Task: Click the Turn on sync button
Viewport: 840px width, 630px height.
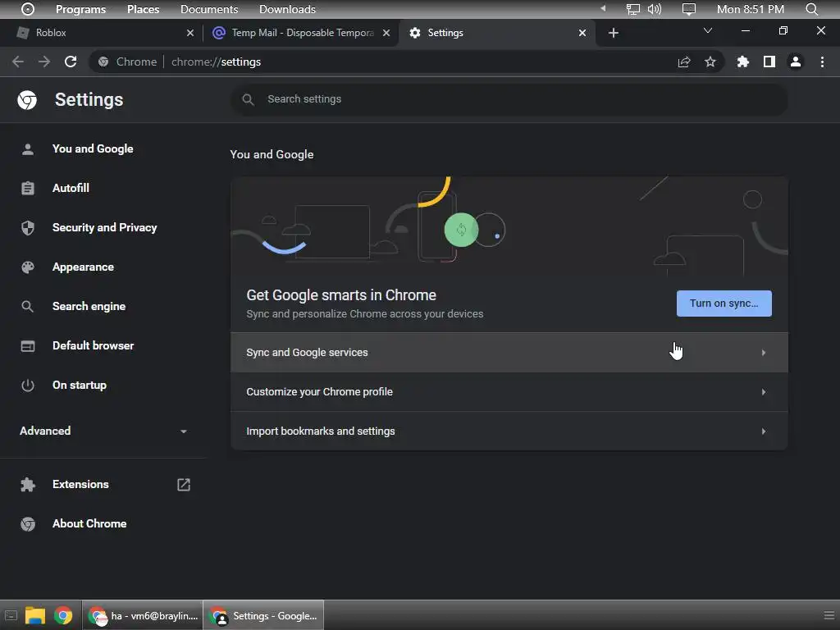Action: click(724, 304)
